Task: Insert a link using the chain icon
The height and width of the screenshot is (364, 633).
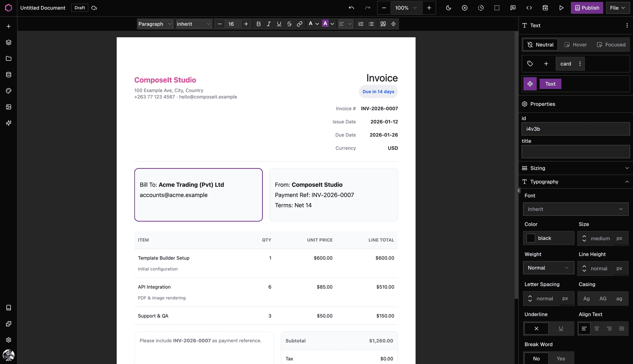Action: pos(300,24)
